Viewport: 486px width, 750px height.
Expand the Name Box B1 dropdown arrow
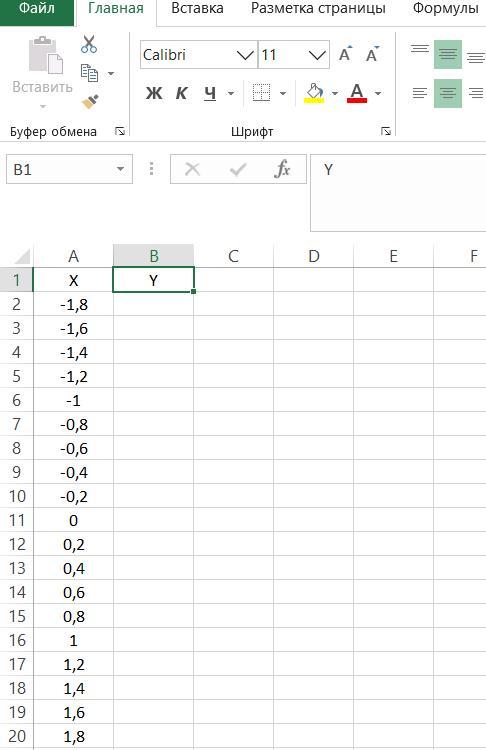(121, 169)
